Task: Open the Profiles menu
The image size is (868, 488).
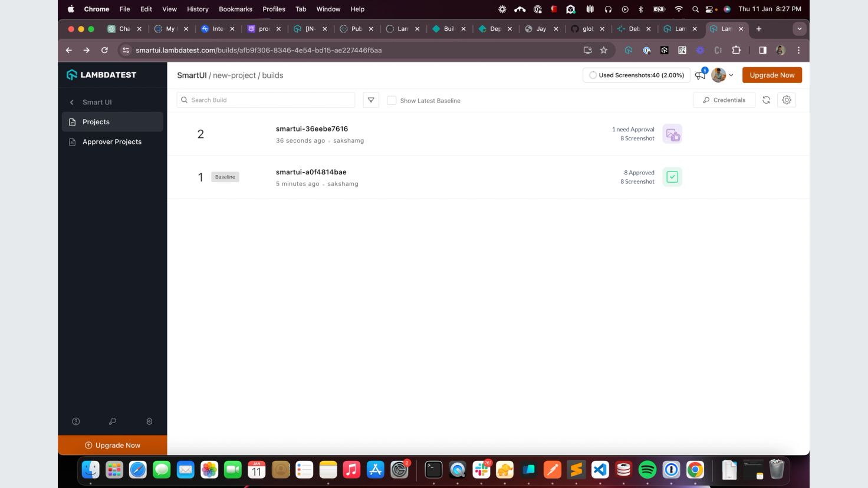Action: [274, 9]
